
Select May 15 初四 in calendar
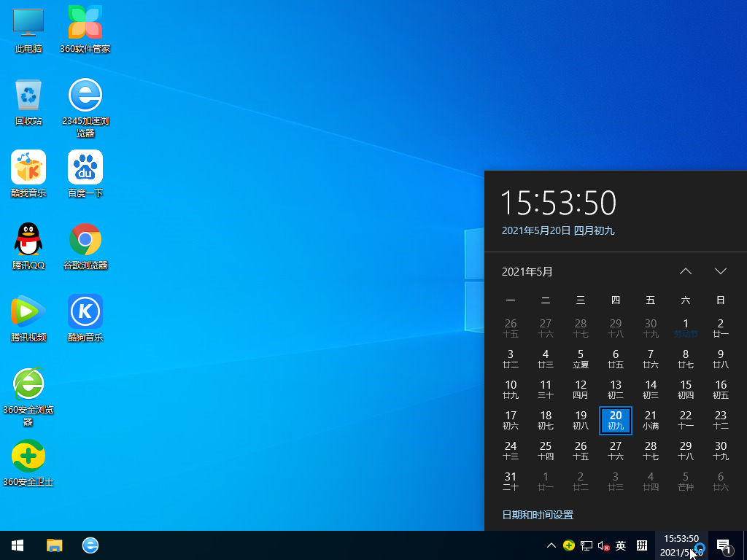(x=686, y=389)
